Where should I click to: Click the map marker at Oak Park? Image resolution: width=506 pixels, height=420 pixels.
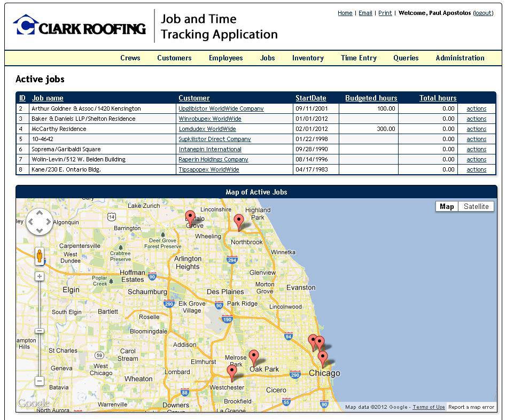coord(254,357)
